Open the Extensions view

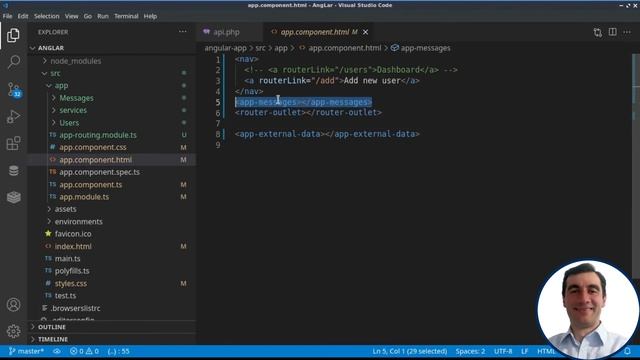point(13,144)
